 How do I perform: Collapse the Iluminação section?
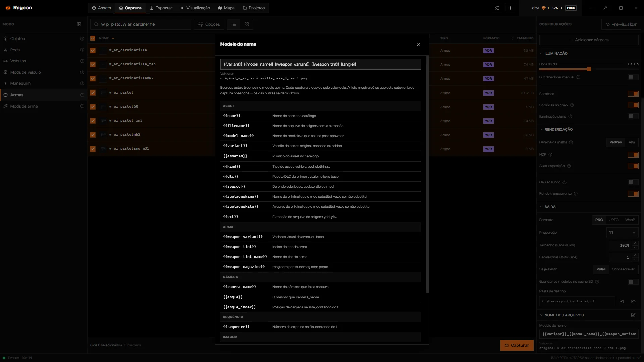556,54
